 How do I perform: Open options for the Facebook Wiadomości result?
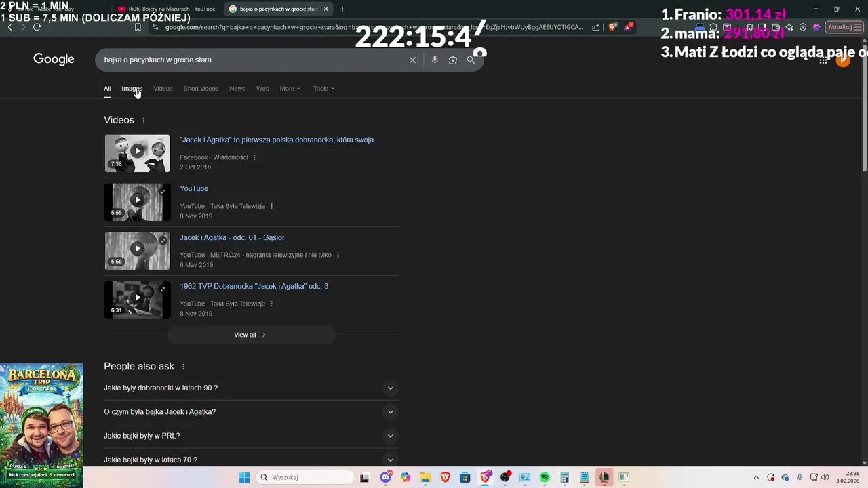(x=254, y=157)
